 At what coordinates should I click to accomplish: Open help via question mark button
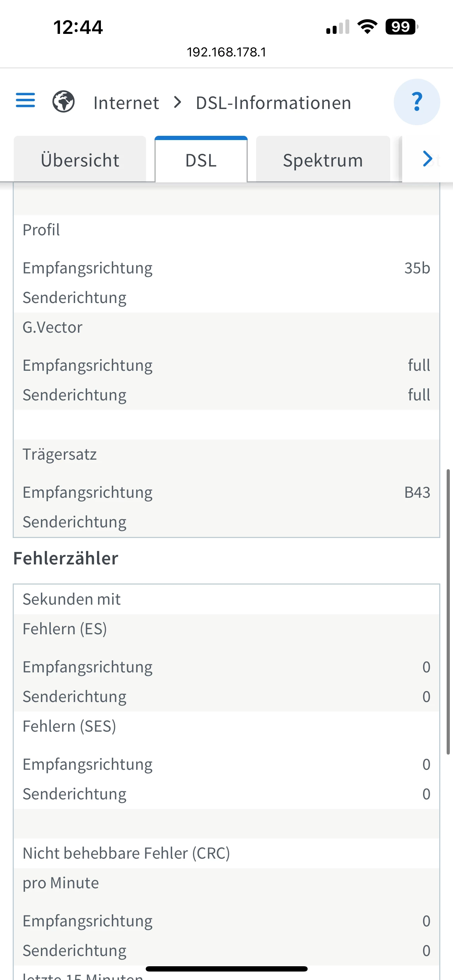click(x=417, y=102)
